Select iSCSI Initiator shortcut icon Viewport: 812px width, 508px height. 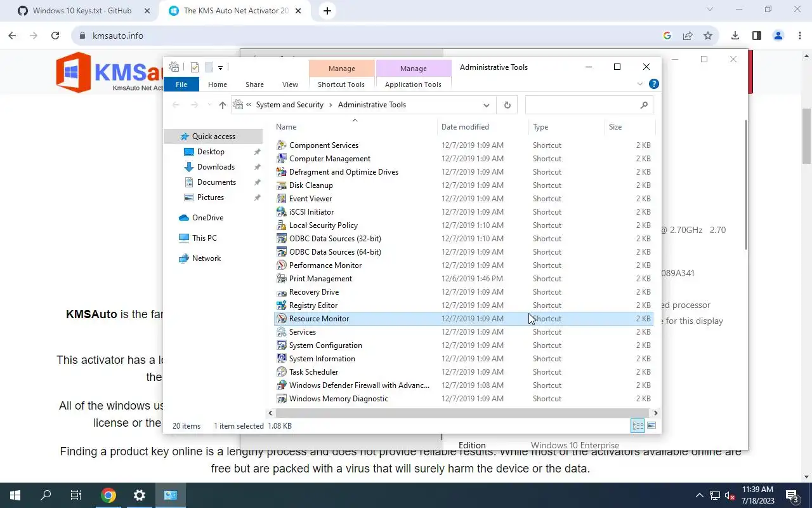tap(282, 212)
